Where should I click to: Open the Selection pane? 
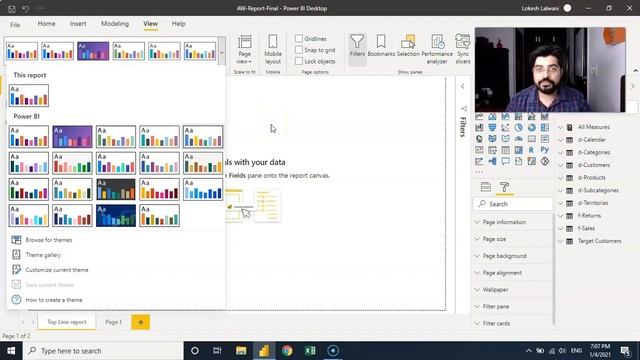click(408, 46)
